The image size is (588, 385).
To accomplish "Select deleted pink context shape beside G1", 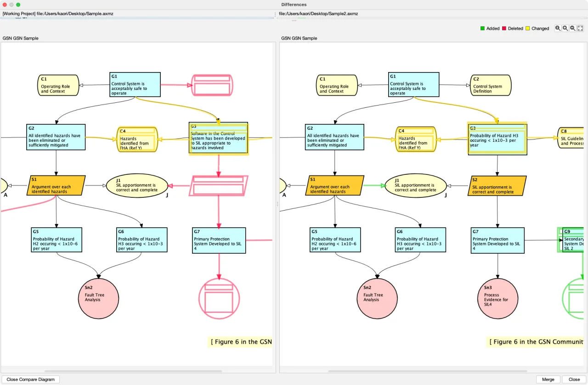I will coord(212,85).
